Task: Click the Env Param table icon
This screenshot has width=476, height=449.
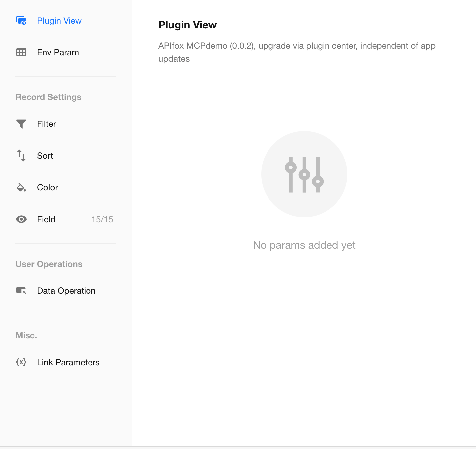Action: [21, 52]
